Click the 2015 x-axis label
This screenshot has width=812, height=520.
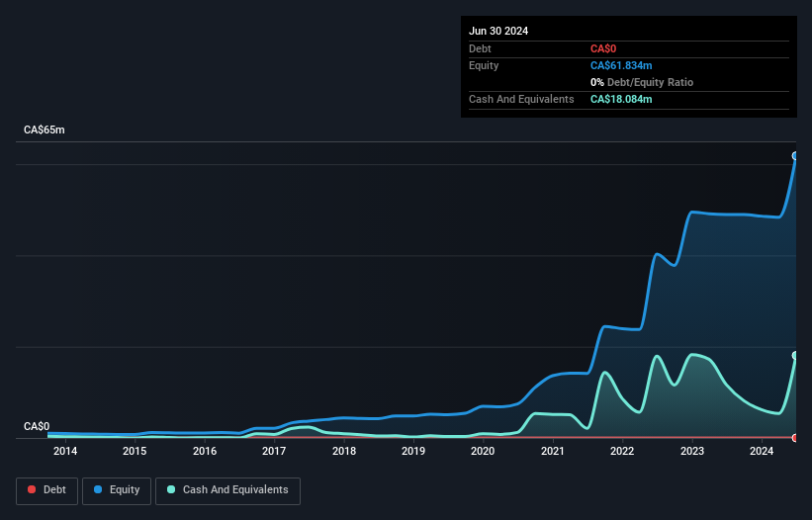click(135, 451)
